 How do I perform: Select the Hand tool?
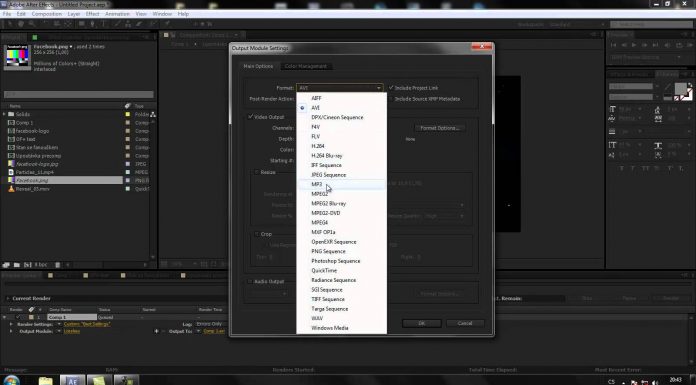20,24
